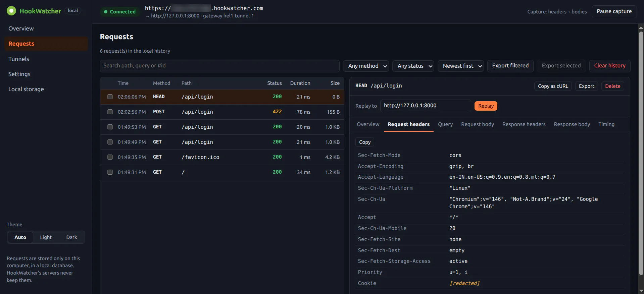Screen dimensions: 644x294
Task: Select the 422 status POST row
Action: (x=222, y=112)
